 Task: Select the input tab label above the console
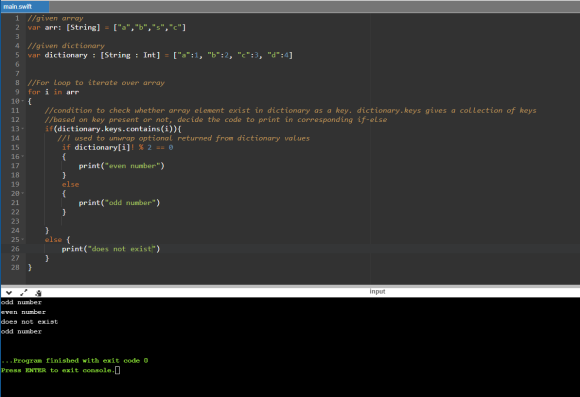click(377, 292)
